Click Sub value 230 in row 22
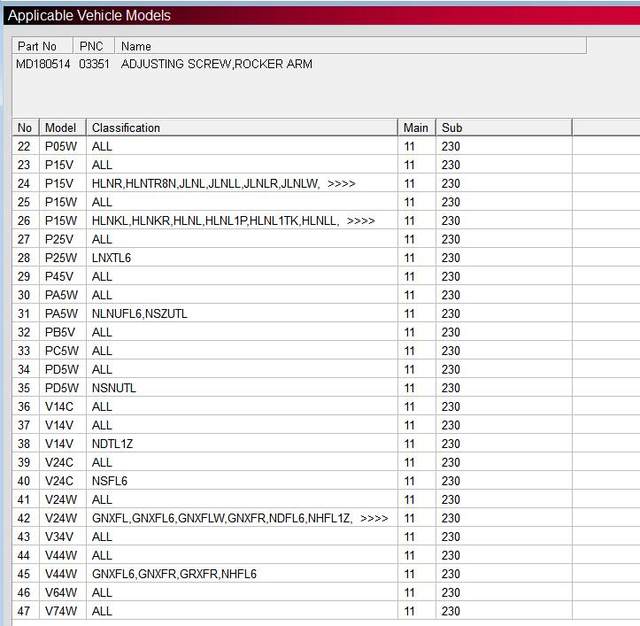The image size is (640, 626). [x=451, y=146]
